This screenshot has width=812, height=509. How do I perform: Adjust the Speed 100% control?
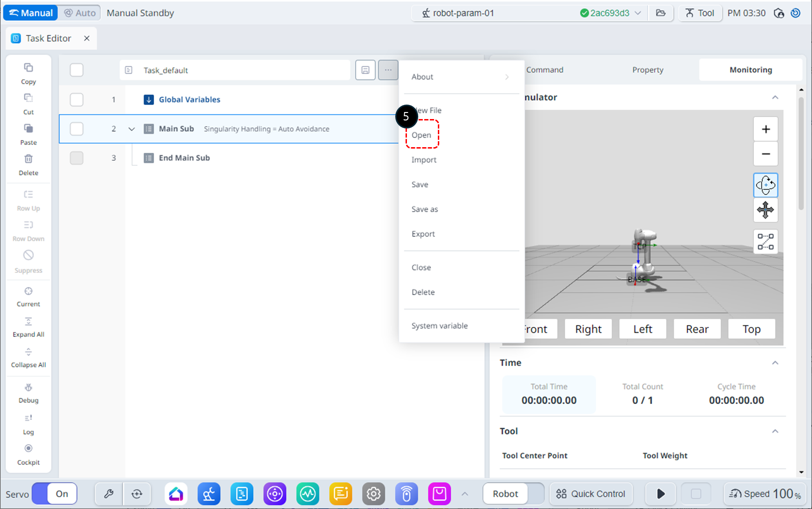click(765, 494)
